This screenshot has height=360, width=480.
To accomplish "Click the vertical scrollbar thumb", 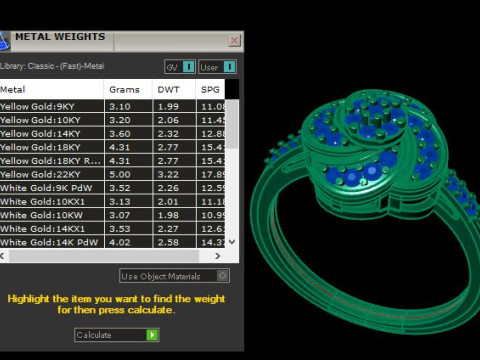I will [x=232, y=124].
